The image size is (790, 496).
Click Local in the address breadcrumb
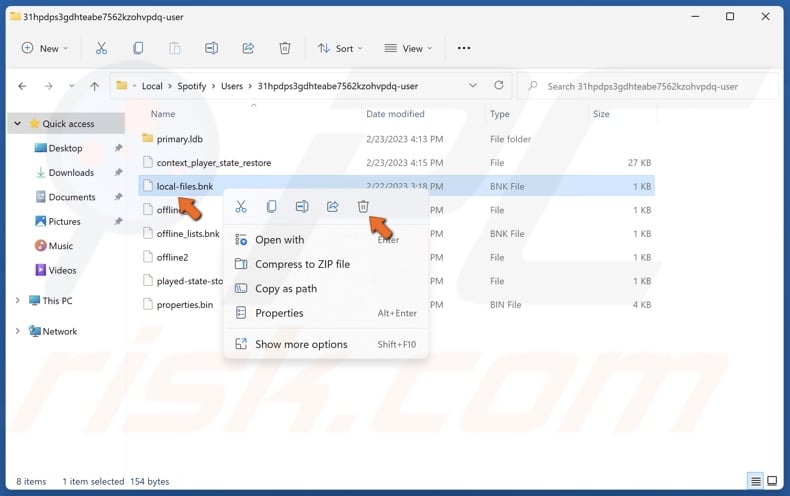click(x=152, y=86)
